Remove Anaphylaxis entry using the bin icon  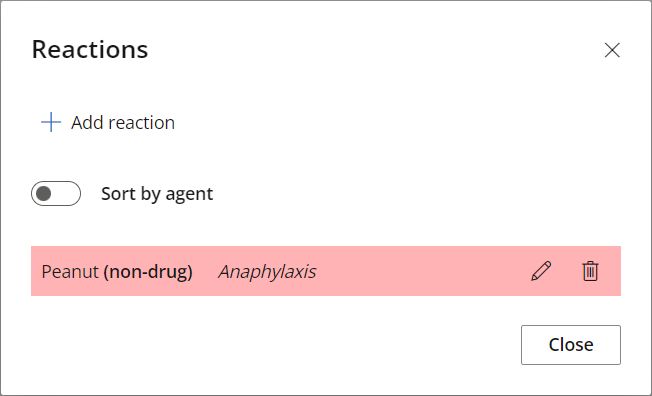[x=590, y=271]
